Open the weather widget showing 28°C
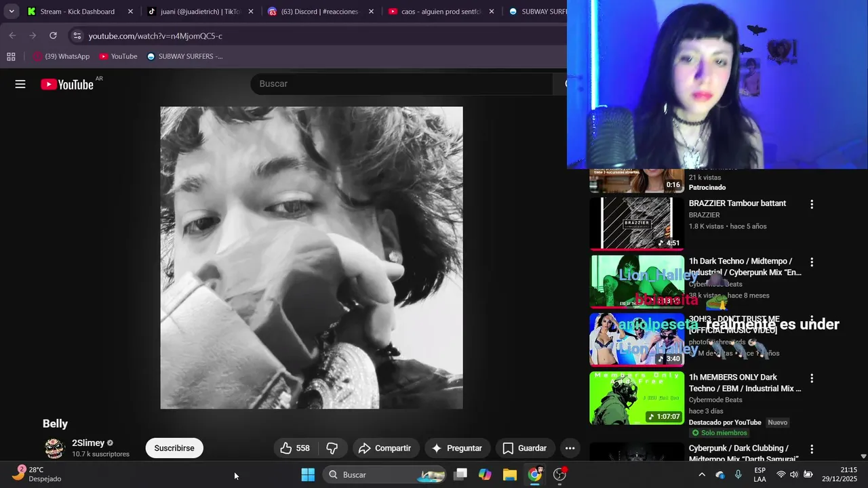Viewport: 868px width, 488px height. (x=37, y=474)
